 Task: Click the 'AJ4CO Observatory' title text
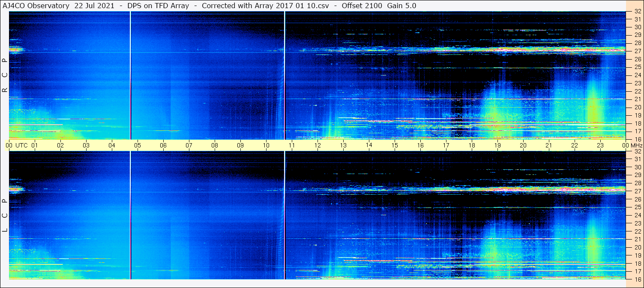(x=36, y=6)
